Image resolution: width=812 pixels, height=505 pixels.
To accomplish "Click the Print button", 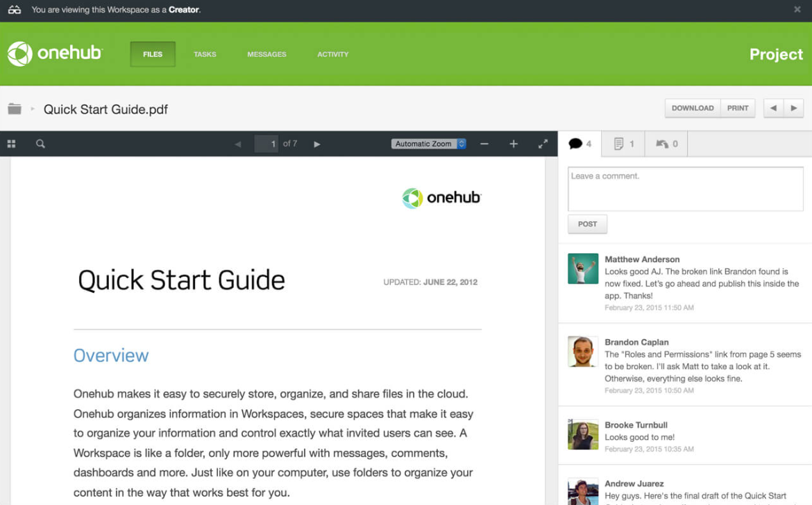I will click(737, 108).
